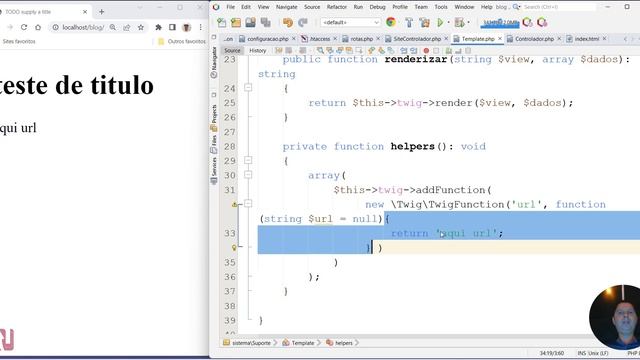Open the <default> configuration dropdown

coord(351,22)
